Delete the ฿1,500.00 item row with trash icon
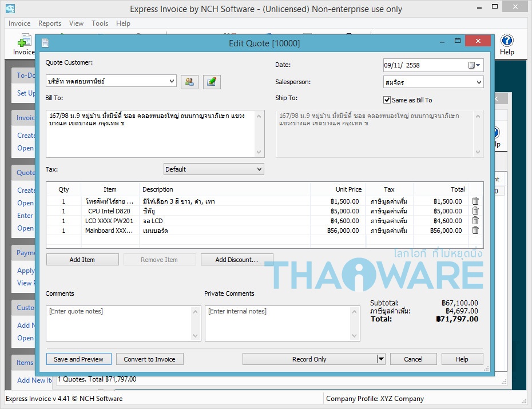This screenshot has width=532, height=409. pos(475,201)
